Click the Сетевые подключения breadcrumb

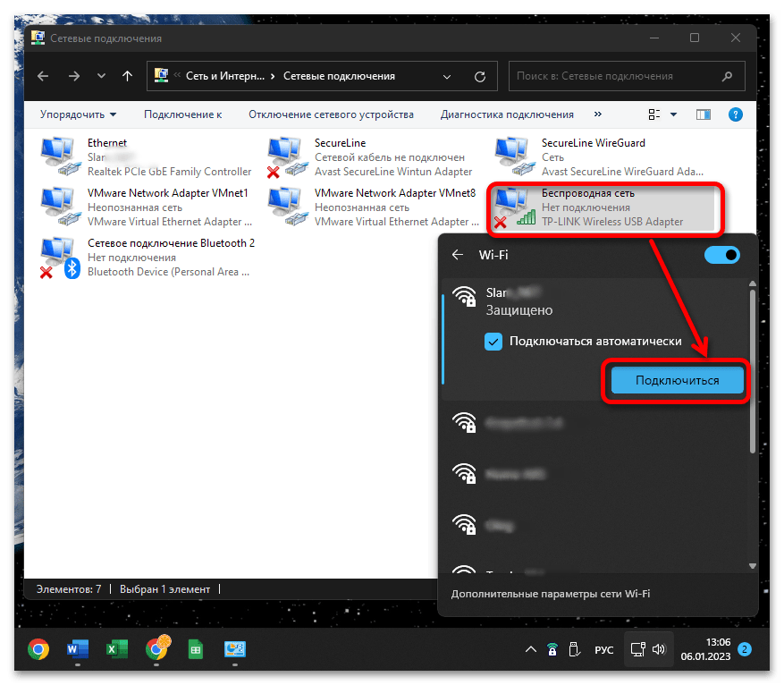339,76
